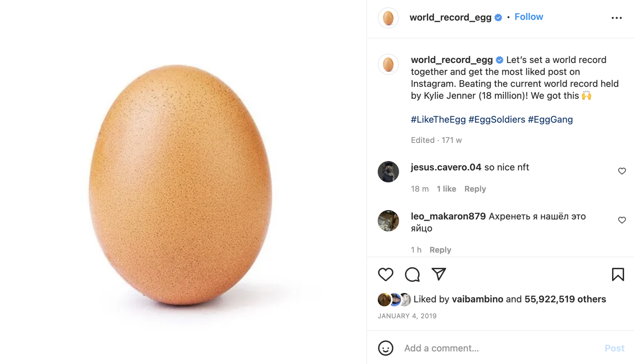Reply to leo_makaron879's comment
This screenshot has width=634, height=364.
(440, 250)
